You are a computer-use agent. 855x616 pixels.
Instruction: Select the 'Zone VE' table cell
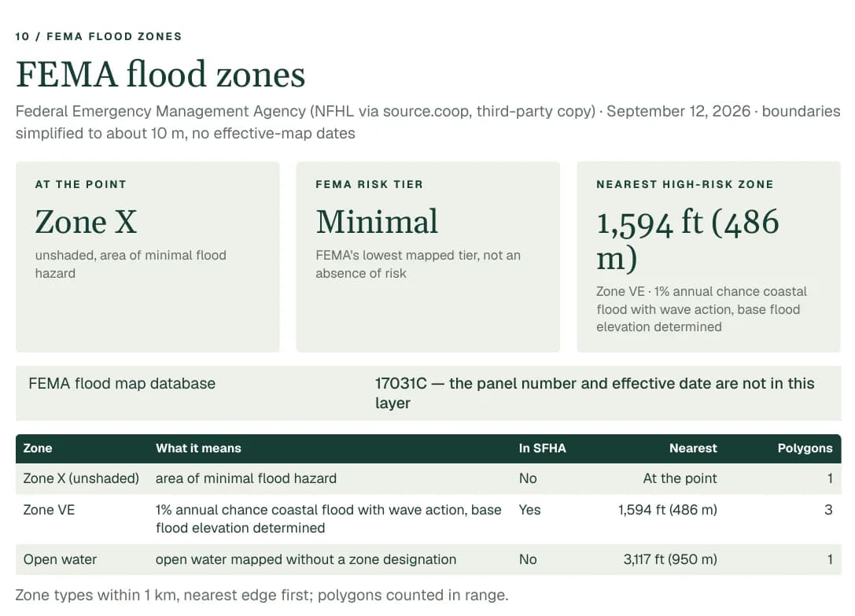point(49,510)
